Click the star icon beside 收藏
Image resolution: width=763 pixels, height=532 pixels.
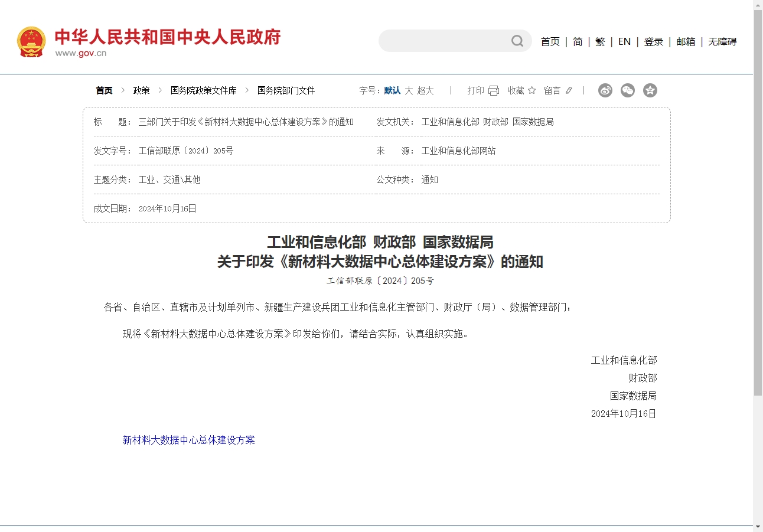(532, 90)
